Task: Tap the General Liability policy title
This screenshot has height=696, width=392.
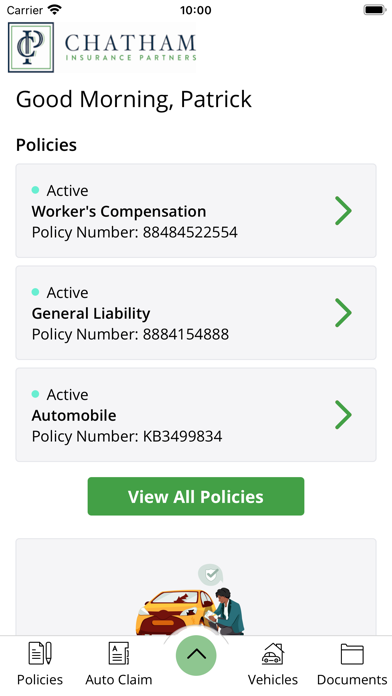Action: tap(91, 313)
